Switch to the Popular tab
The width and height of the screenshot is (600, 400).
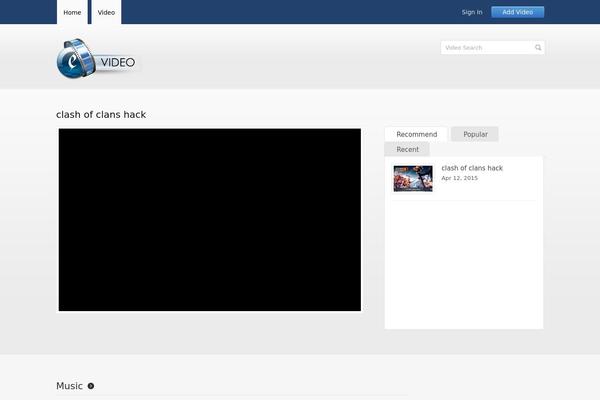(475, 134)
